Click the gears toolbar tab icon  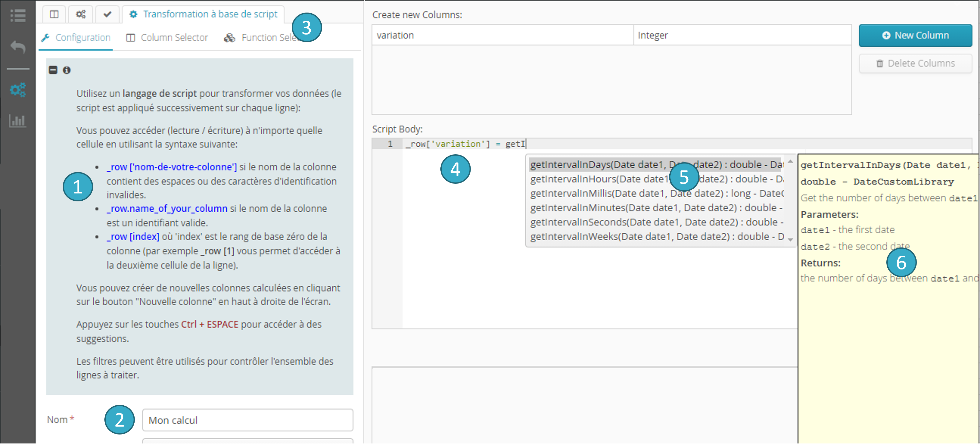81,14
